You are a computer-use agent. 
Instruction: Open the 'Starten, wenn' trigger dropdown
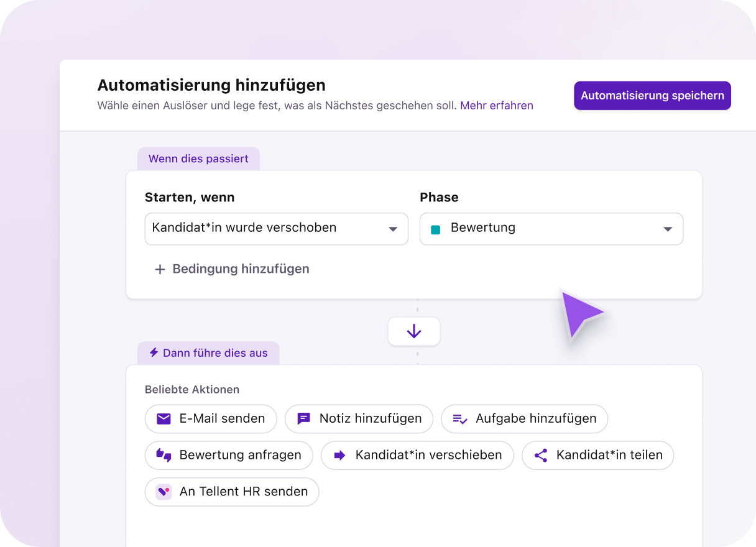[x=276, y=229]
